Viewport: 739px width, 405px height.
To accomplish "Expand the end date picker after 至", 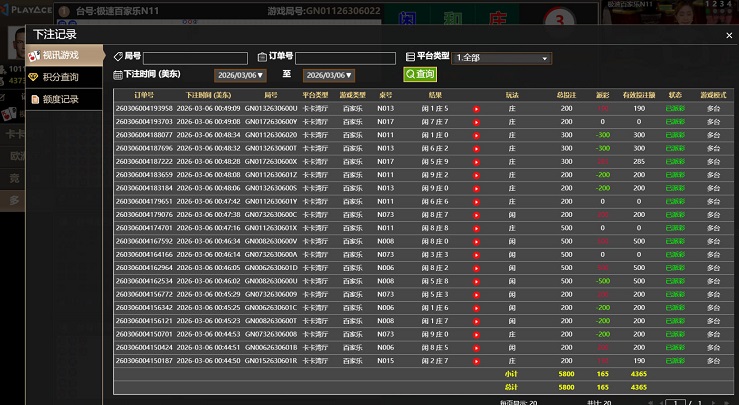I will [329, 75].
